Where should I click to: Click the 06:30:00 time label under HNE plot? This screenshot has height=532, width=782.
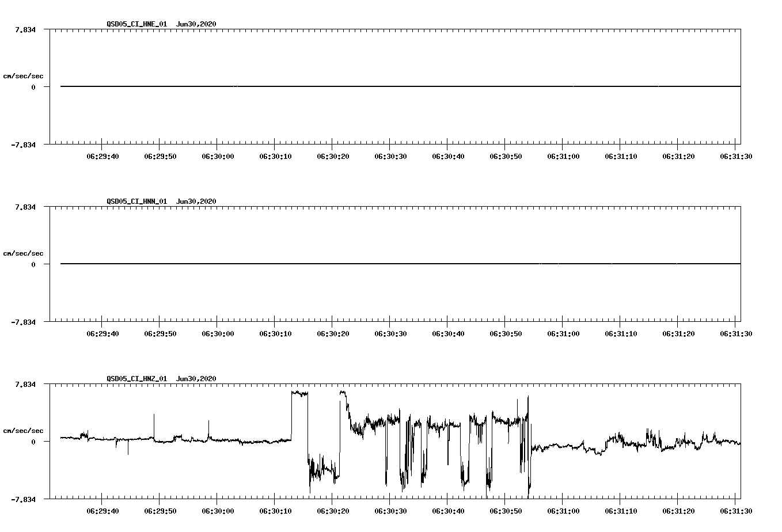click(x=218, y=156)
